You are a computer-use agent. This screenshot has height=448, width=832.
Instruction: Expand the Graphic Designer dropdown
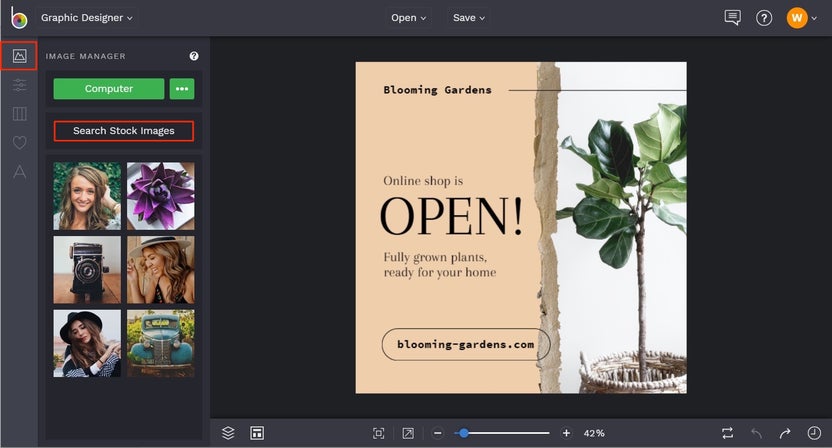click(x=87, y=18)
